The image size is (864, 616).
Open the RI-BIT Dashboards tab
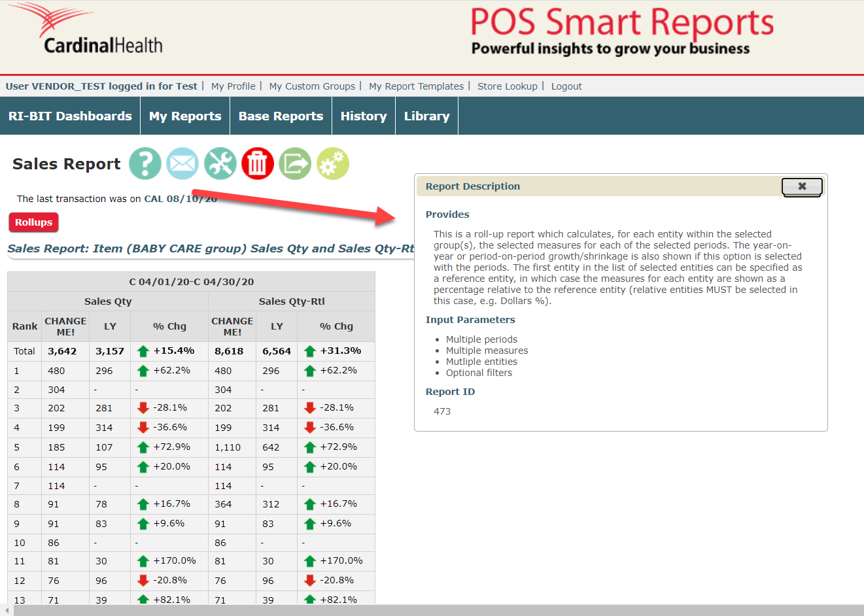click(x=70, y=116)
